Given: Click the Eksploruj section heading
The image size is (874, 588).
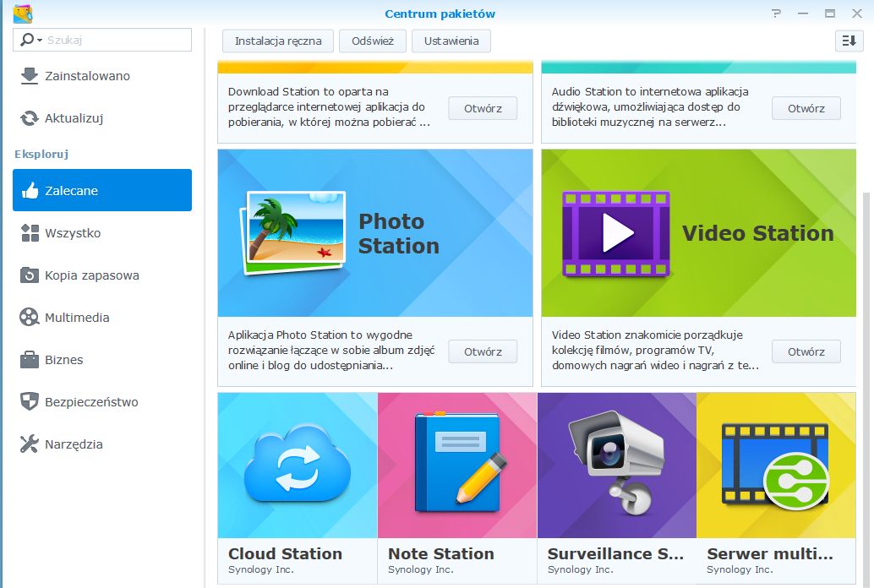Looking at the screenshot, I should (x=41, y=154).
